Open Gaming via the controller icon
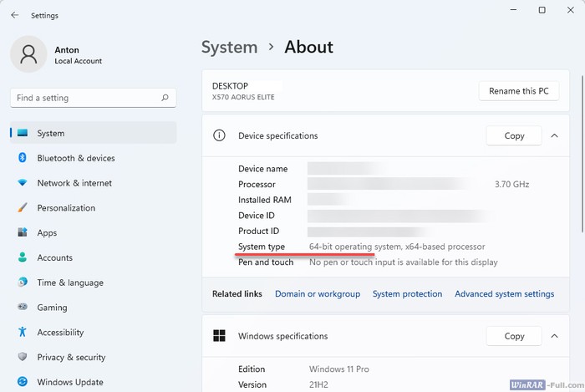Screen dimensions: 585x392 [x=22, y=308]
